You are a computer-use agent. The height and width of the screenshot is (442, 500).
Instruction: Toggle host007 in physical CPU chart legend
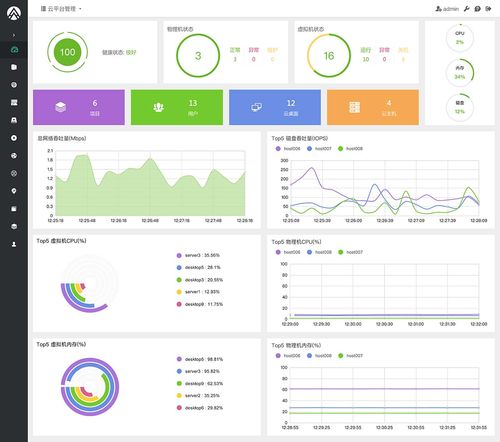[x=350, y=252]
